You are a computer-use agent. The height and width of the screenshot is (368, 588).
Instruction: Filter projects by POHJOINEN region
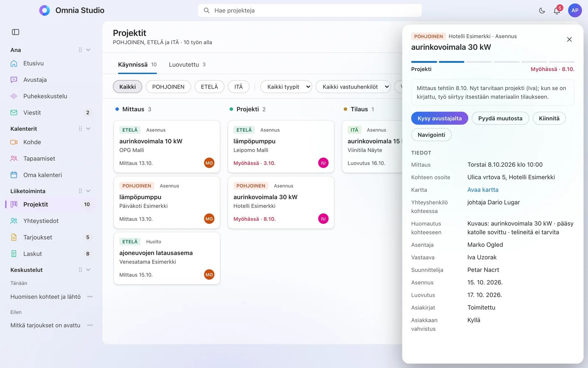(x=168, y=87)
